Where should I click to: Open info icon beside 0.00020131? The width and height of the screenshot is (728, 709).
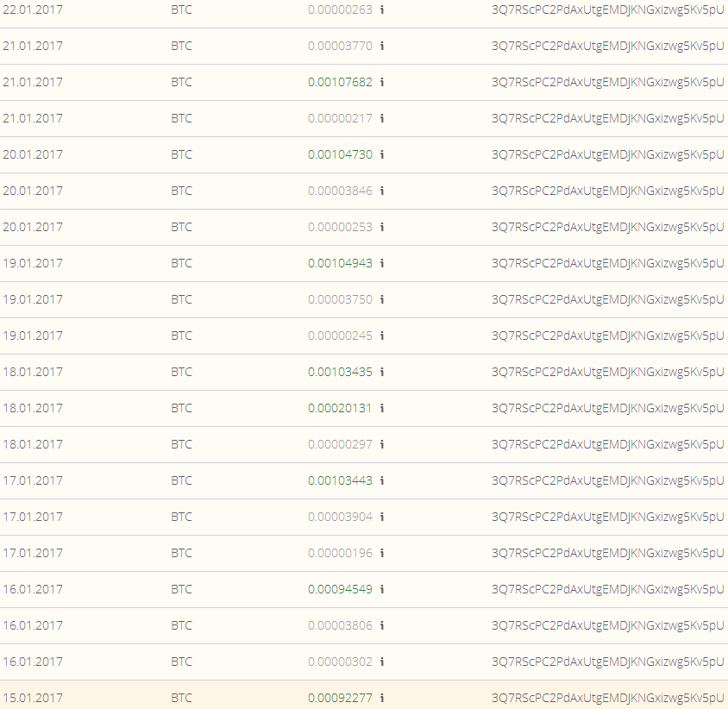(382, 408)
